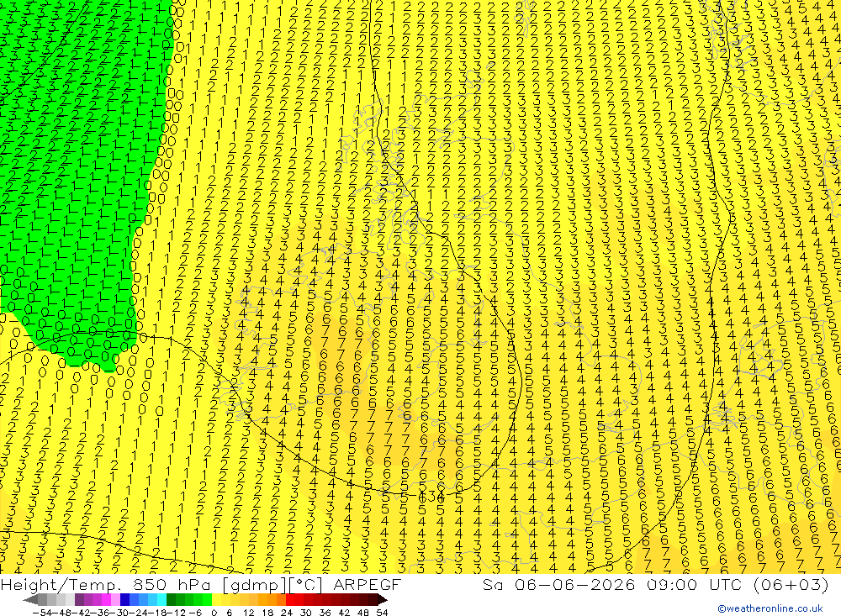841x616 pixels.
Task: Click the '0' value label under the color scale
Action: 214,612
